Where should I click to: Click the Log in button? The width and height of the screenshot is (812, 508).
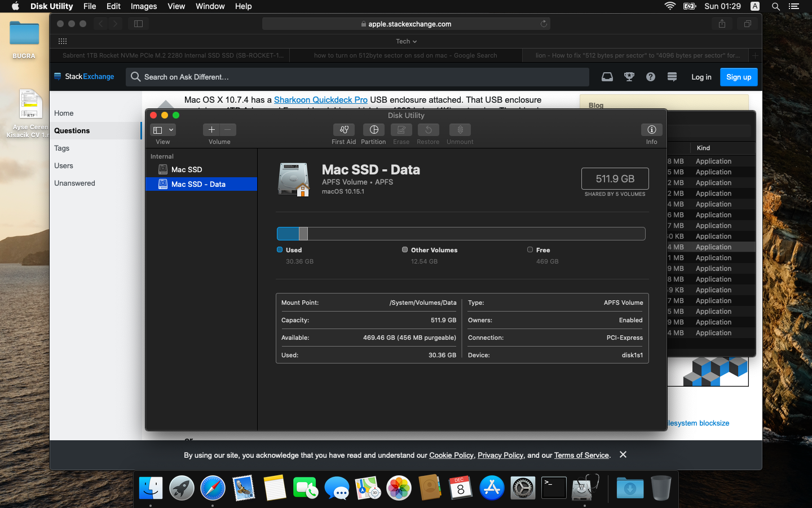(x=701, y=77)
